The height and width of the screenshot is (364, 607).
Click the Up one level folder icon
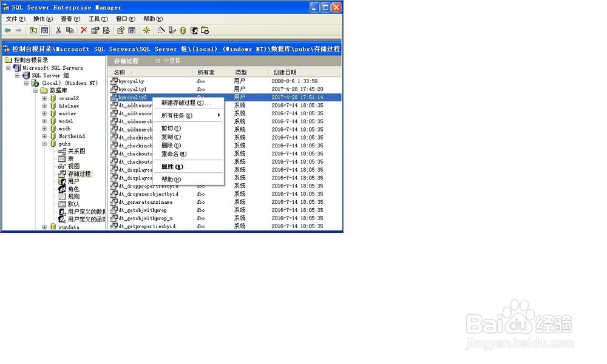(x=33, y=30)
